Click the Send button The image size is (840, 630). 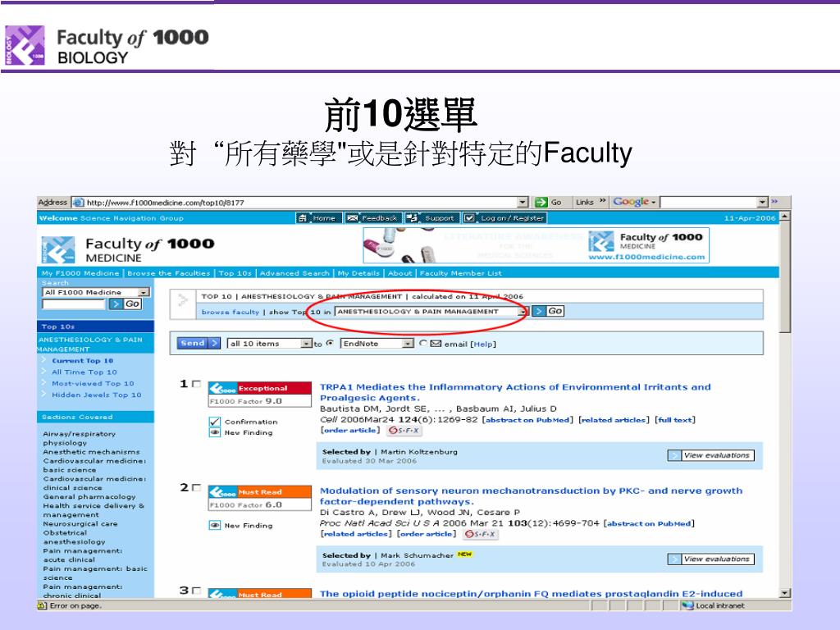click(199, 344)
